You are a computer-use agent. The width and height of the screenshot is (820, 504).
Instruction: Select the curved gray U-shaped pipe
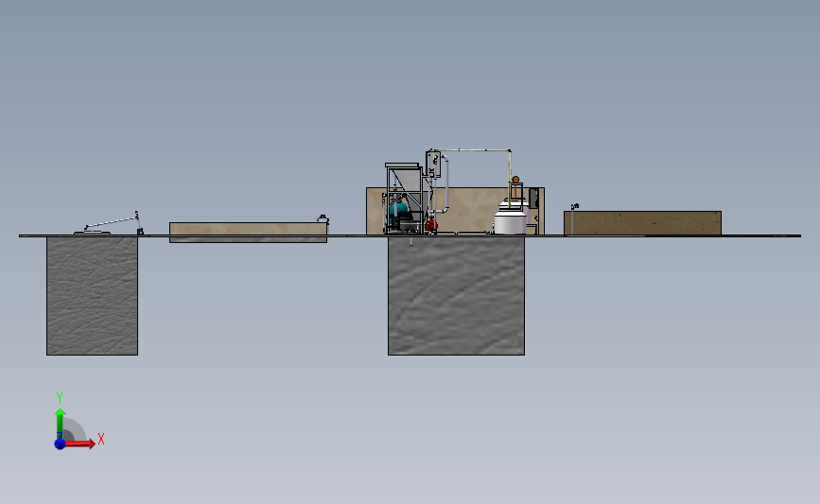click(445, 185)
